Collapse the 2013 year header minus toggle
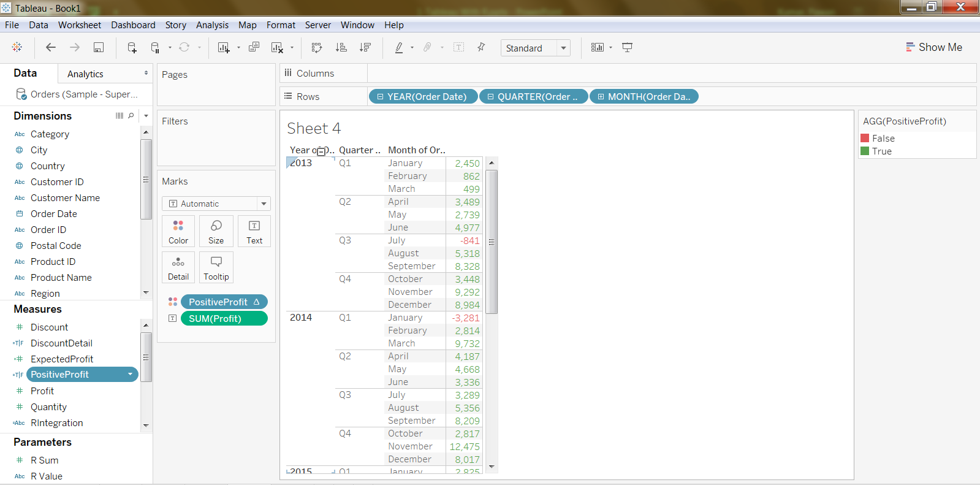The image size is (980, 485). 321,151
